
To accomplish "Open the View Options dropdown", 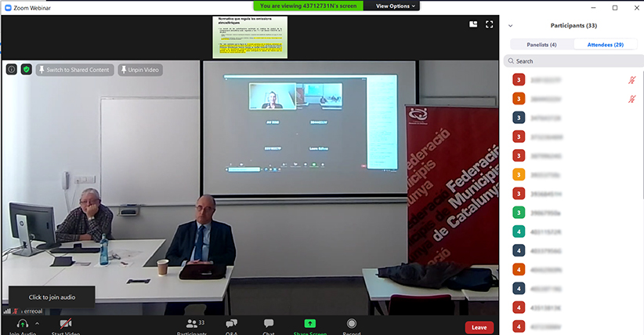I will [x=395, y=5].
